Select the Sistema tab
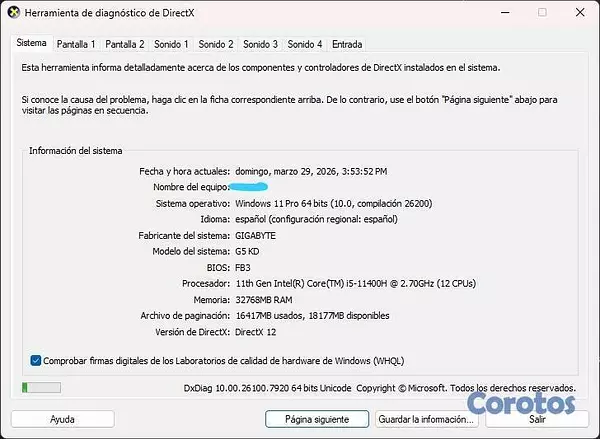 tap(31, 43)
